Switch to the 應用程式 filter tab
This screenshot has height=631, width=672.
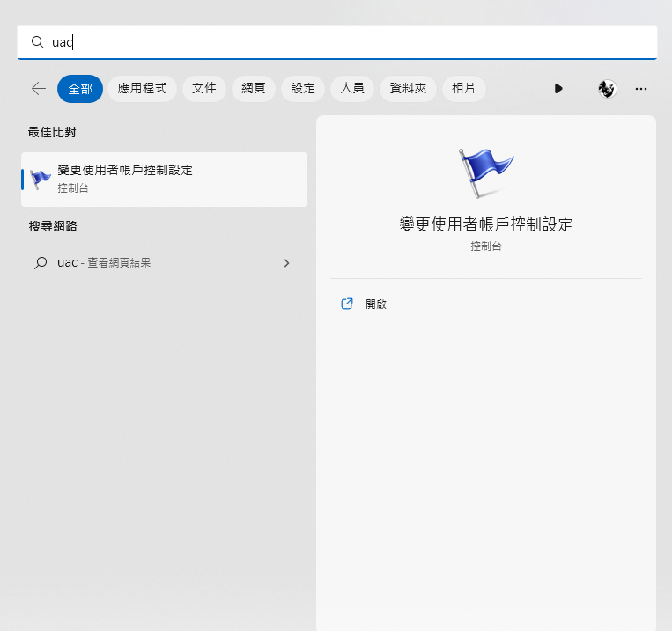point(143,89)
